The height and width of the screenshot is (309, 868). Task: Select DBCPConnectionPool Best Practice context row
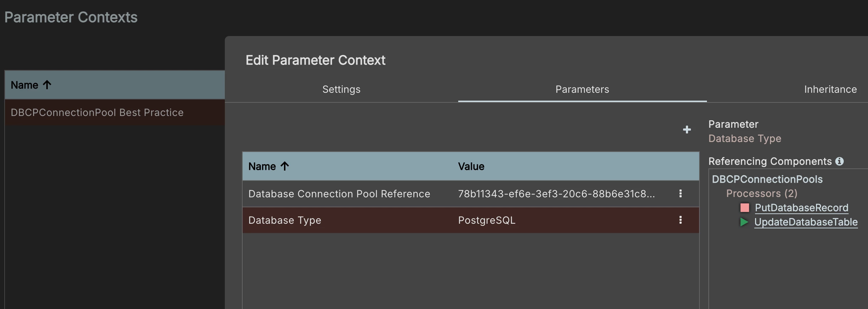[115, 112]
